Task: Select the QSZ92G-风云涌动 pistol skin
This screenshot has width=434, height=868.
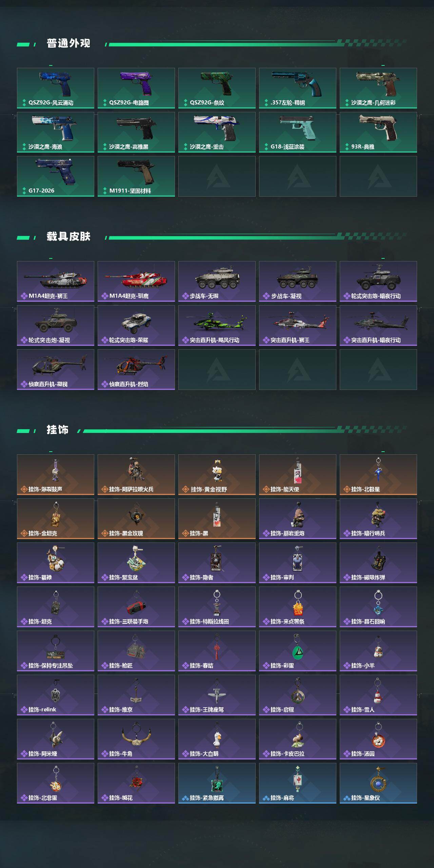Action: coord(56,88)
